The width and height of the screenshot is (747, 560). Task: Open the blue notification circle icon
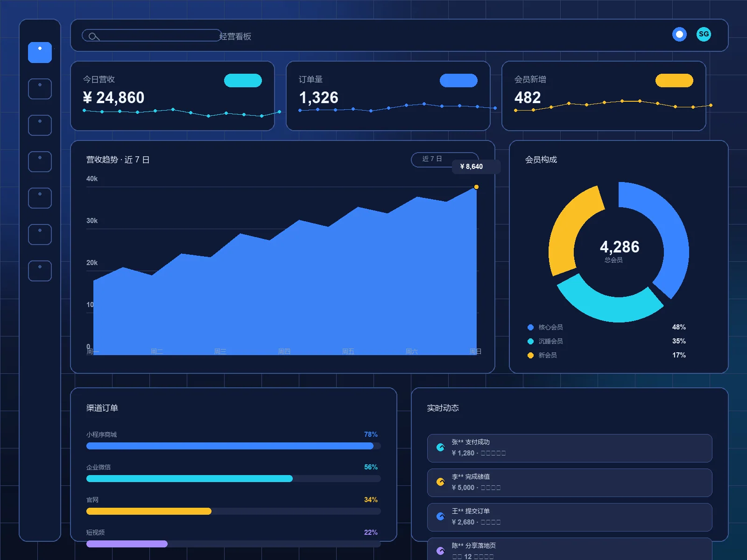(x=679, y=34)
